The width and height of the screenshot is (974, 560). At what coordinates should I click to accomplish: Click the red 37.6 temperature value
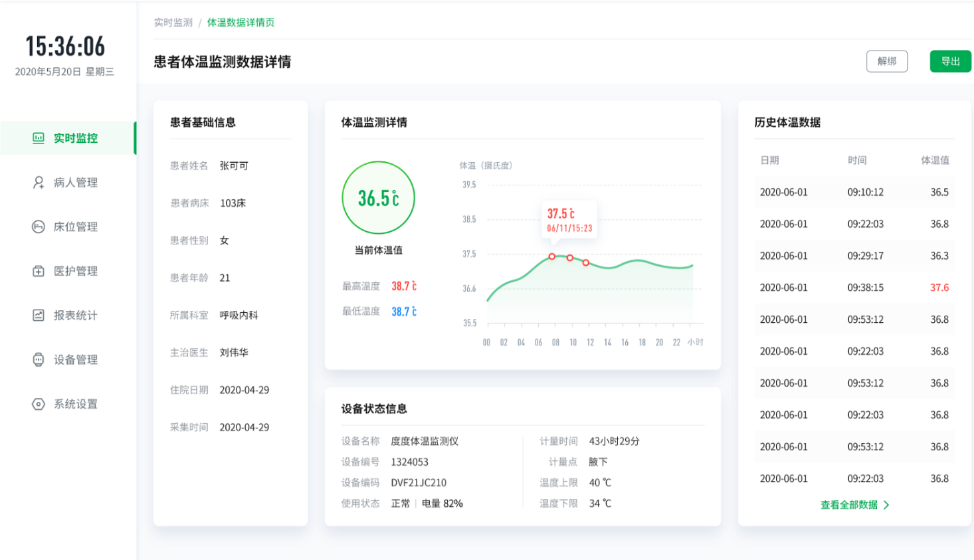tap(939, 288)
